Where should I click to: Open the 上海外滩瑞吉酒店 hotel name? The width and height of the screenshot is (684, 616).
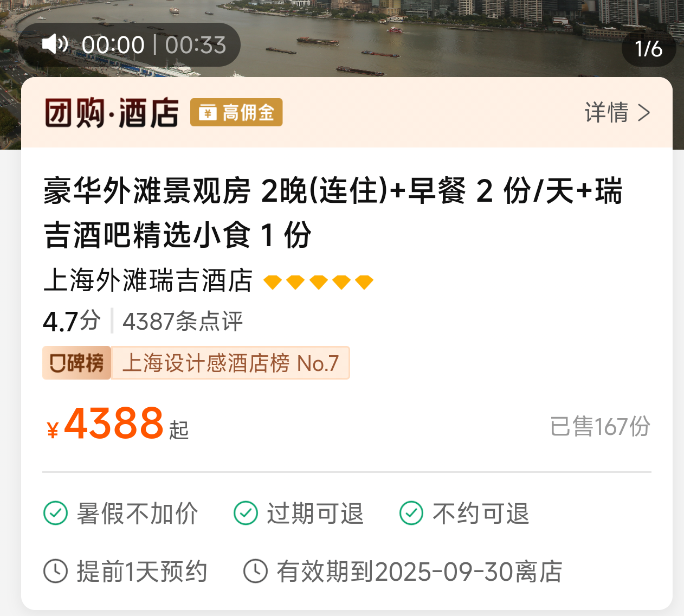tap(148, 281)
